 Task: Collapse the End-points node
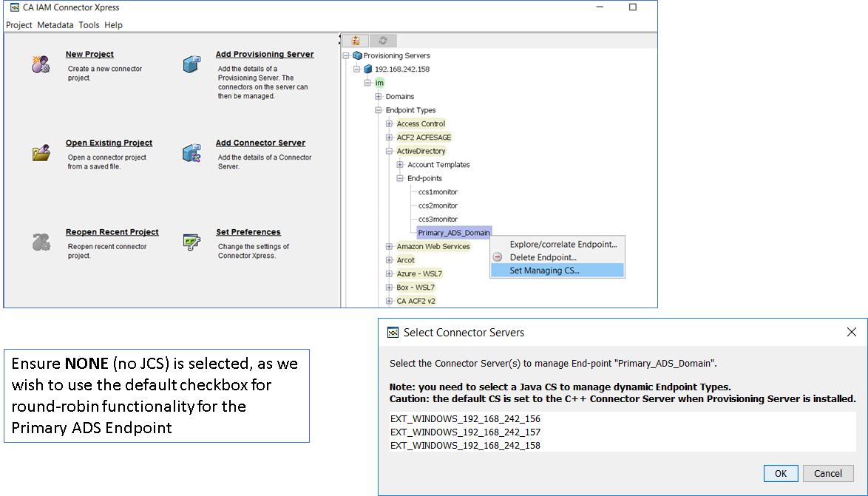click(x=400, y=178)
